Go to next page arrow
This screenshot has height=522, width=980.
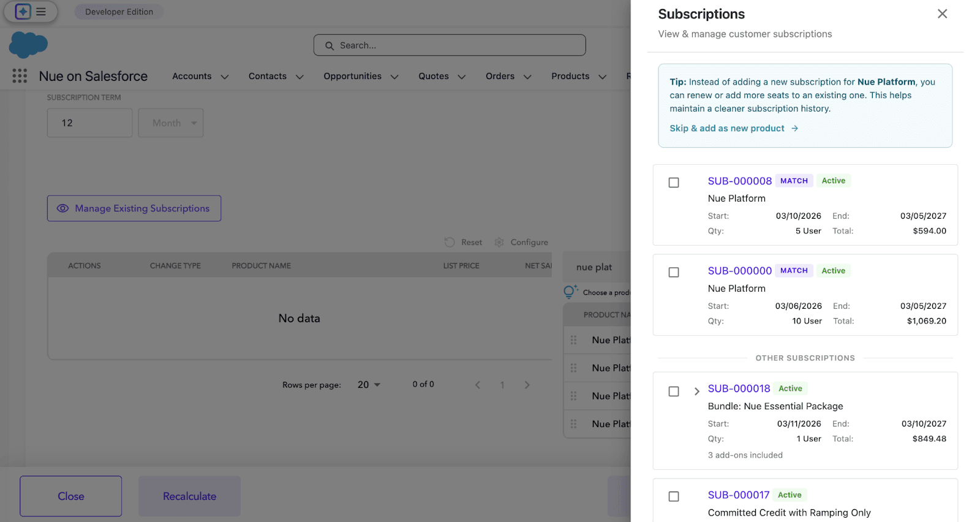click(527, 385)
